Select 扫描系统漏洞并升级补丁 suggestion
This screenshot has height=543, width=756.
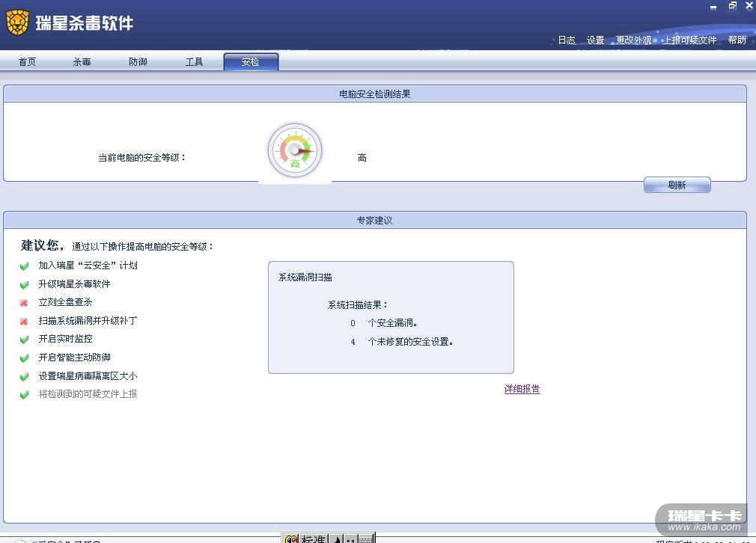[x=88, y=320]
